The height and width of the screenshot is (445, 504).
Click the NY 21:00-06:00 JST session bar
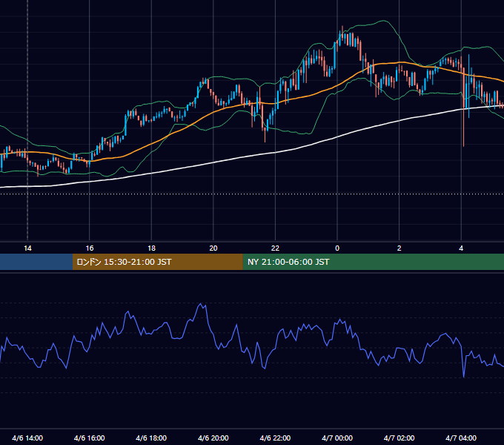[373, 262]
